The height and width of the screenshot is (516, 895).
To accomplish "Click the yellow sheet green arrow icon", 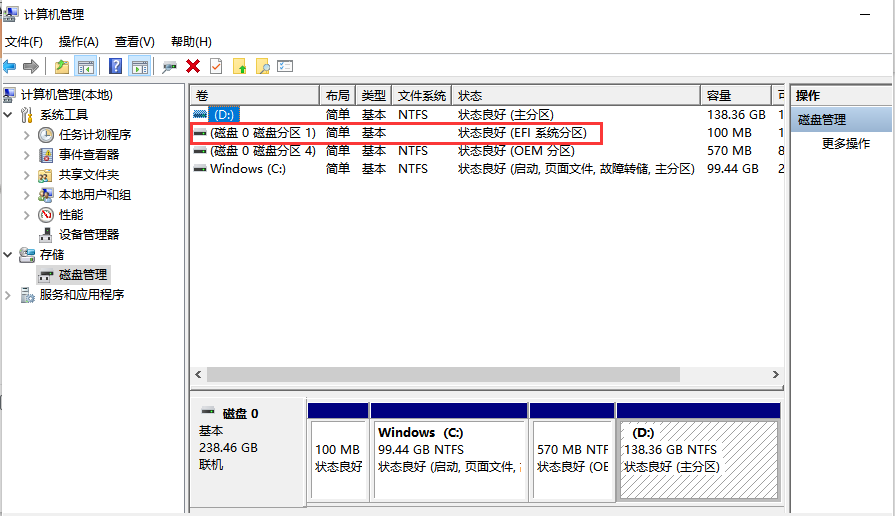I will click(239, 66).
